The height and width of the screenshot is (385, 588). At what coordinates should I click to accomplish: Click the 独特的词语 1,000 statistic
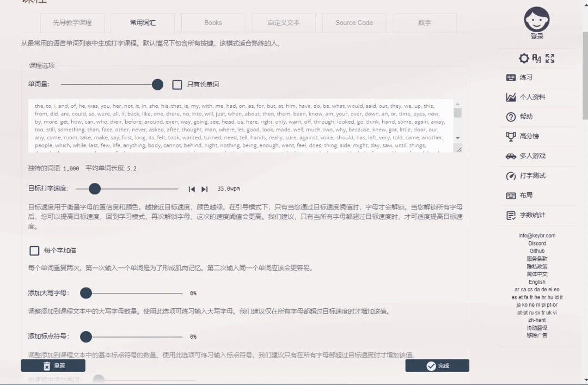pyautogui.click(x=53, y=168)
